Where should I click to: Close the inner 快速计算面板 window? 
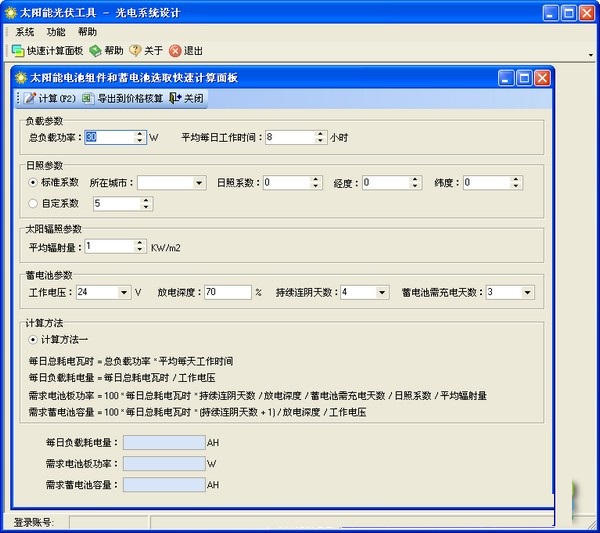coord(542,78)
